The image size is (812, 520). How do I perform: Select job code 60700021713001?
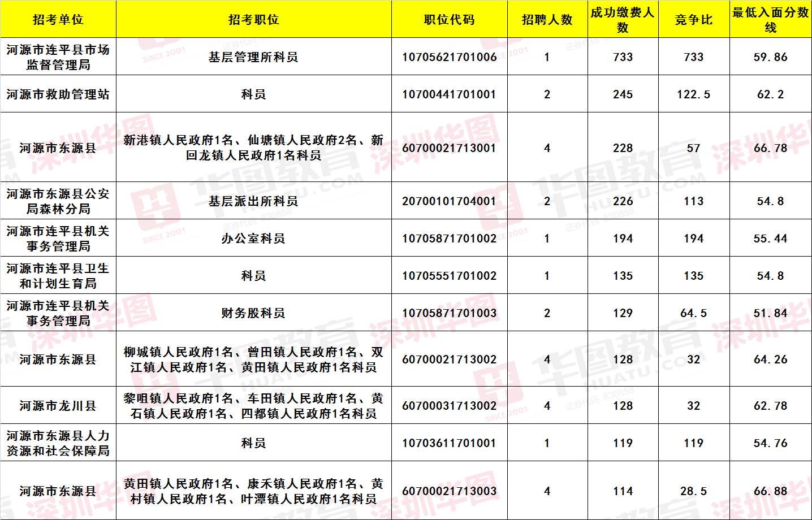450,147
